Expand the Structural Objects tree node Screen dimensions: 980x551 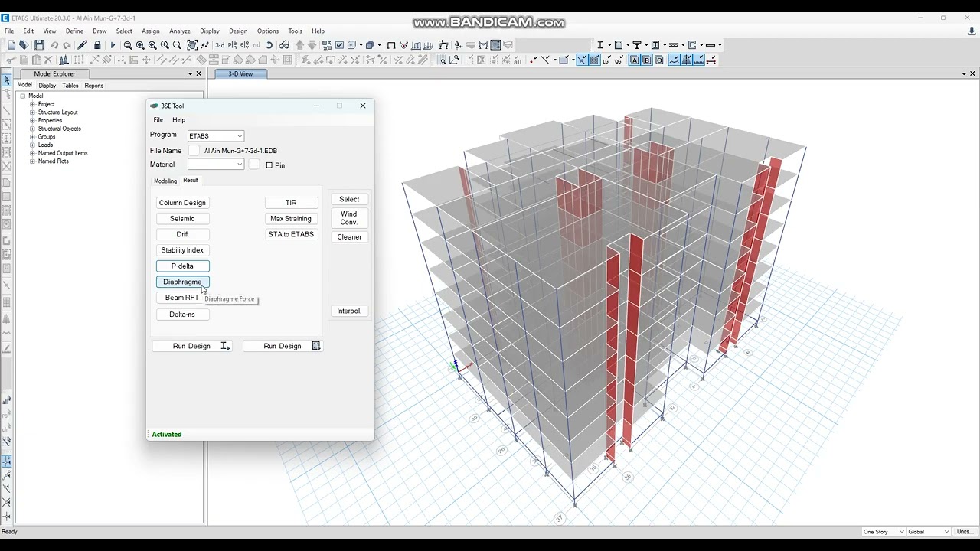pyautogui.click(x=33, y=129)
